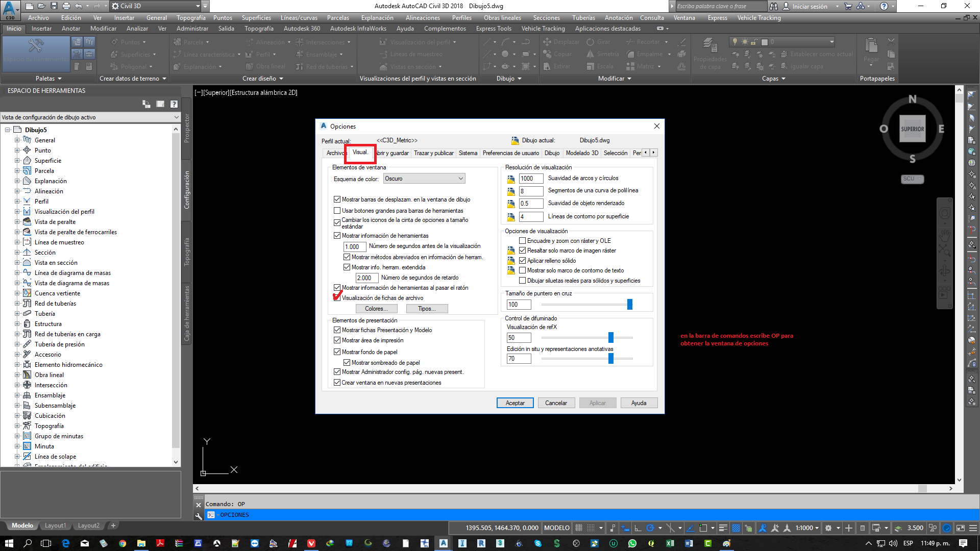Click the Estirar stretch tool icon
980x551 pixels.
(x=547, y=66)
